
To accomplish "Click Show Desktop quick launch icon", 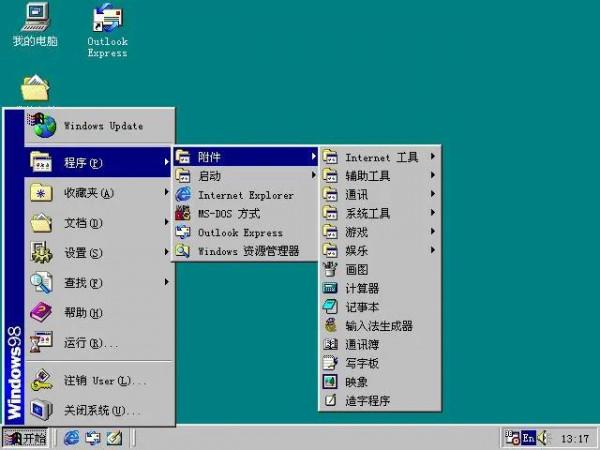I will click(114, 438).
